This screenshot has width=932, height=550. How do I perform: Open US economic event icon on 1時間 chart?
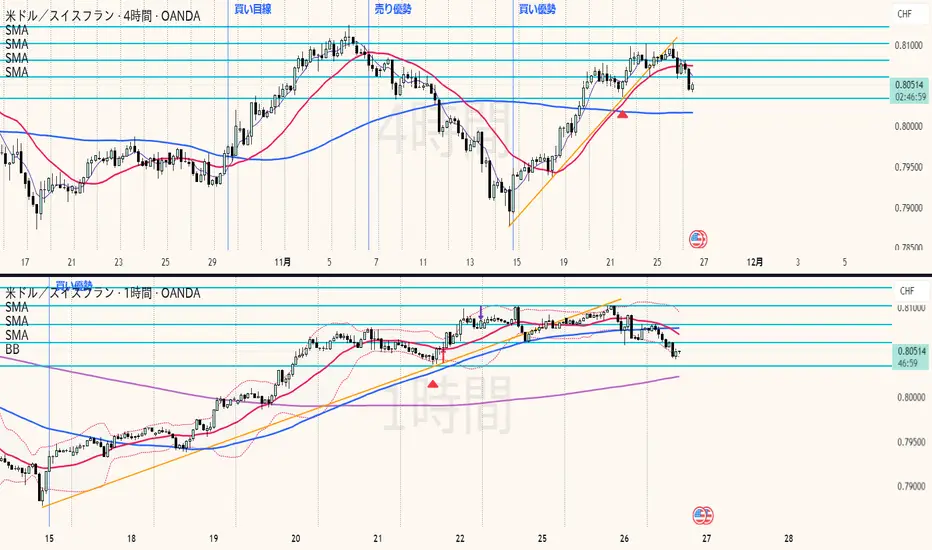702,516
